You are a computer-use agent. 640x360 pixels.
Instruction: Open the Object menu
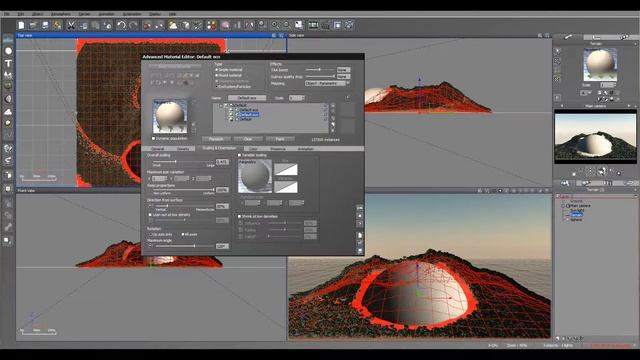[37, 14]
